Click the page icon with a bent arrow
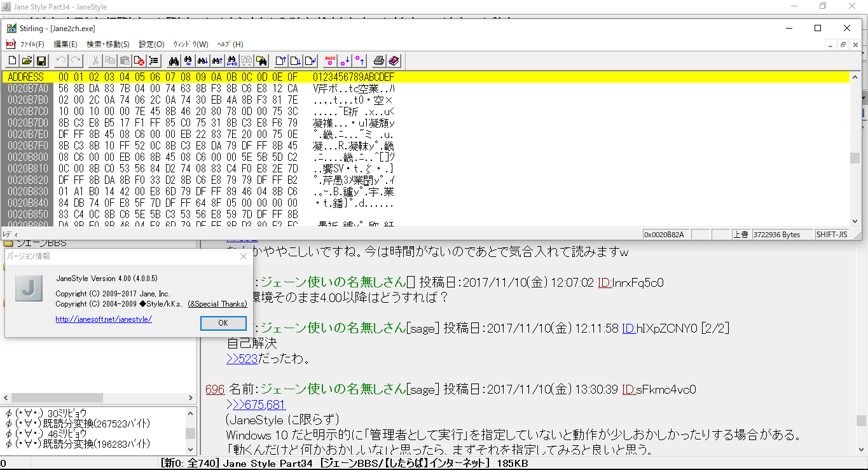Image resolution: width=868 pixels, height=470 pixels. pyautogui.click(x=310, y=60)
